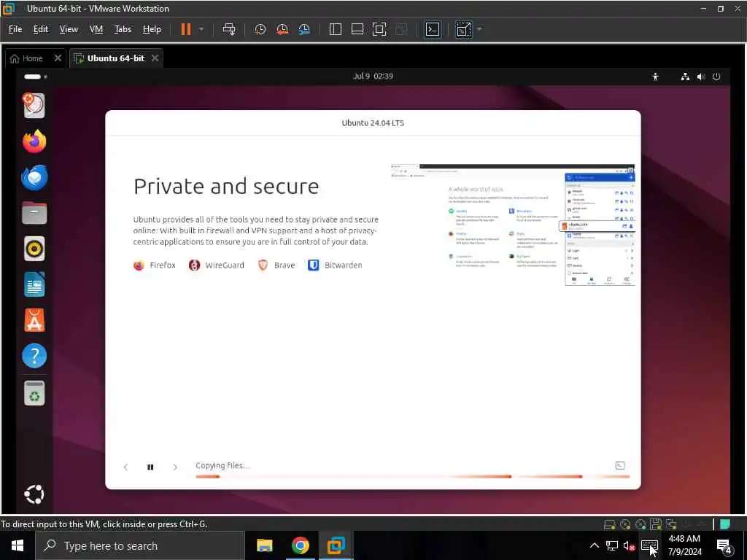Click the network adapter icon in VMware status bar
Image resolution: width=747 pixels, height=560 pixels.
click(671, 524)
